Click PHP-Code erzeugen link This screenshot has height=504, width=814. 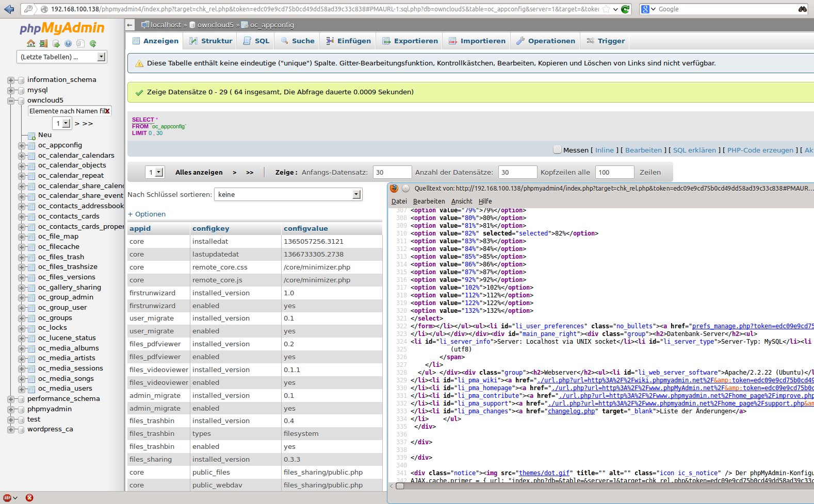(760, 150)
